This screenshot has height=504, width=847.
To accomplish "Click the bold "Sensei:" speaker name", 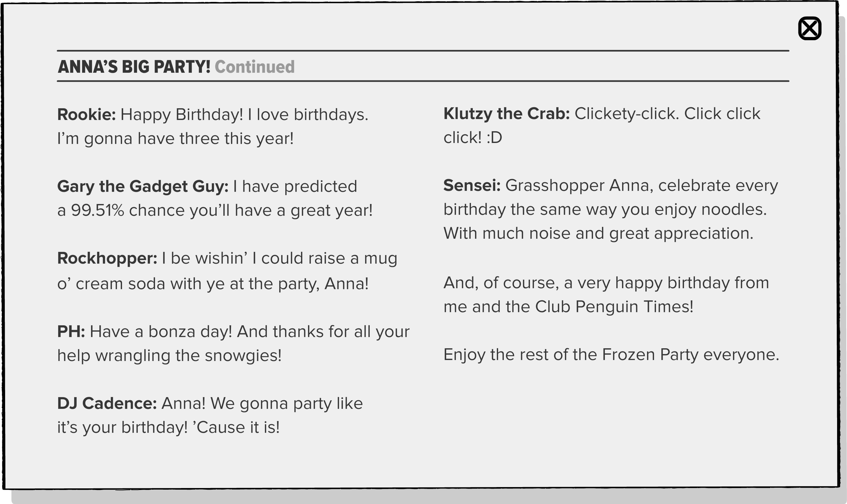I will coord(472,185).
